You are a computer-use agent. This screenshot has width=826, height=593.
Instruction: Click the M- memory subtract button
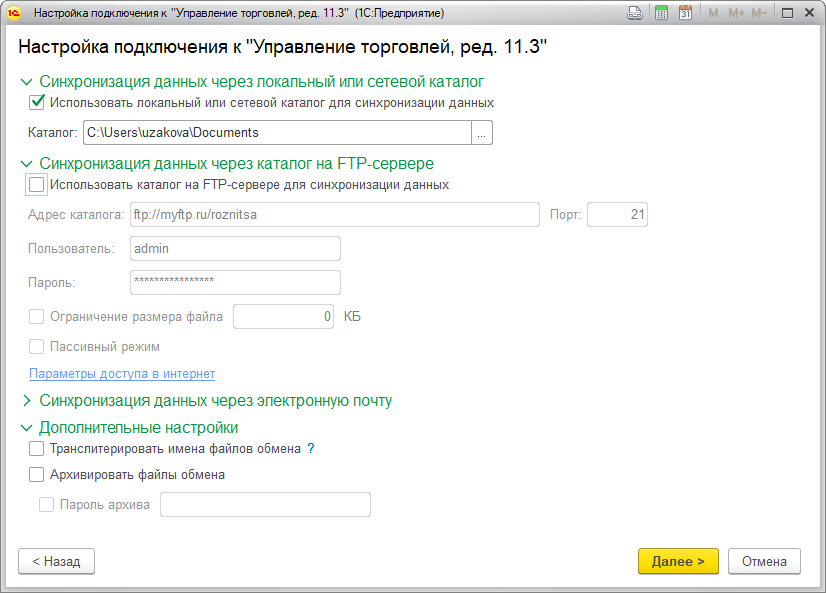759,13
